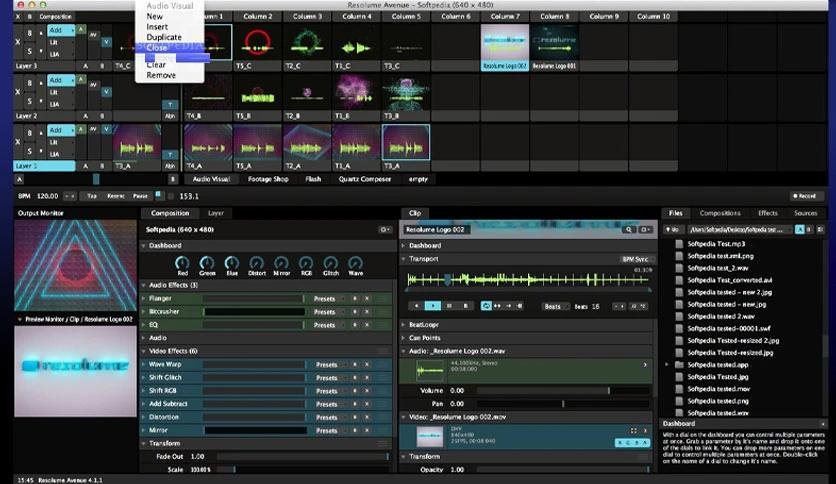Choose Remove from the context menu

click(161, 75)
